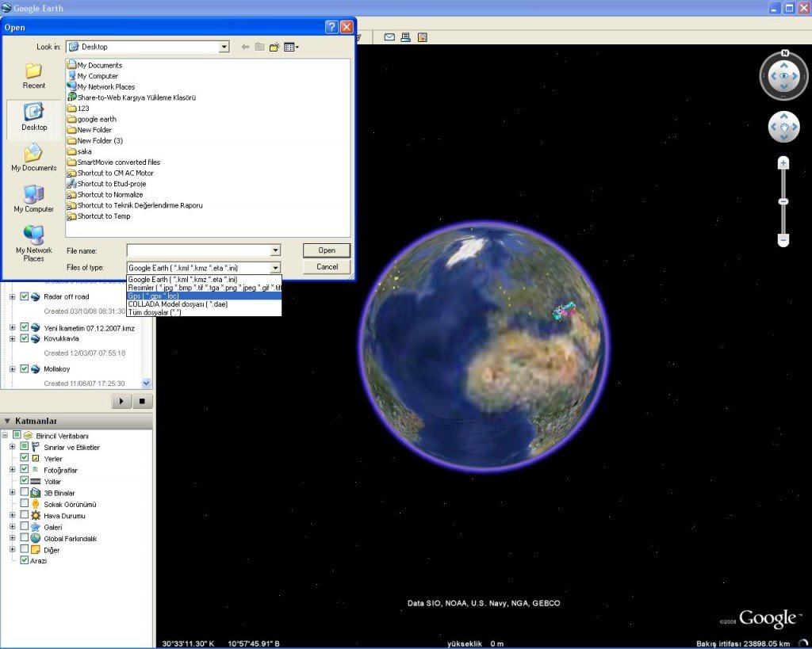The image size is (812, 649).
Task: Expand the 'Radar off road' tree node
Action: click(13, 297)
